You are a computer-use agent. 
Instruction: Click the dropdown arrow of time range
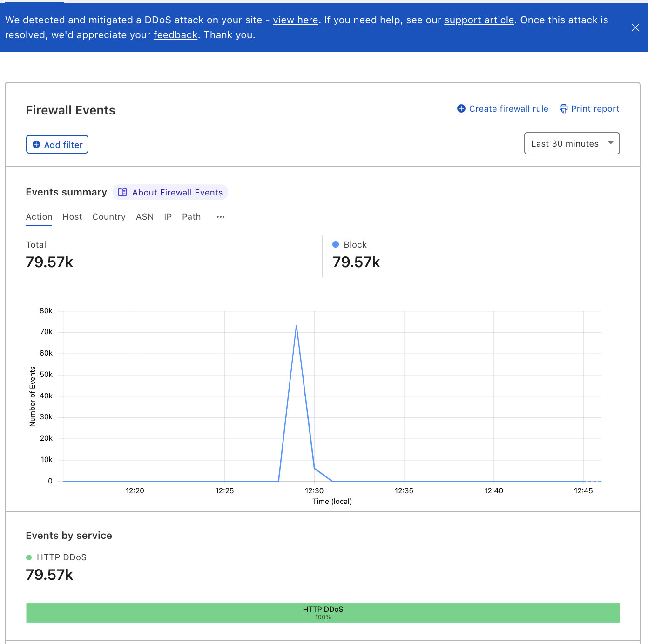[610, 143]
